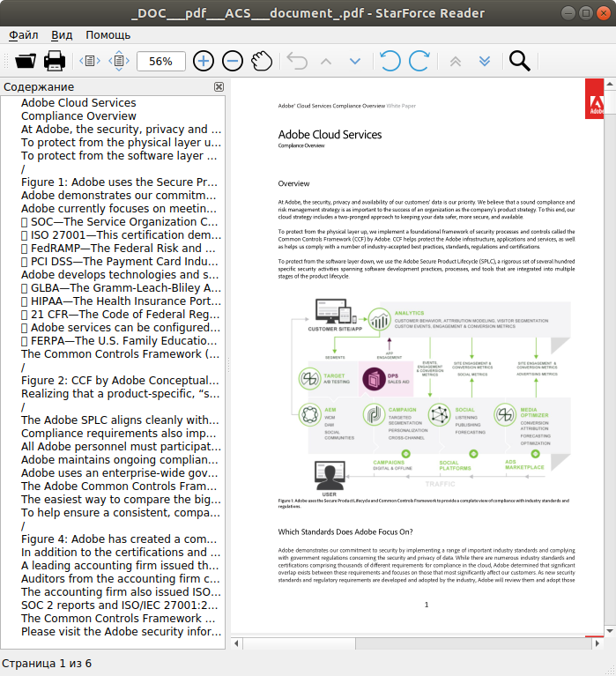Select 'PCI DSS—The Payment Card Indu' entry
The height and width of the screenshot is (676, 616).
coord(120,262)
